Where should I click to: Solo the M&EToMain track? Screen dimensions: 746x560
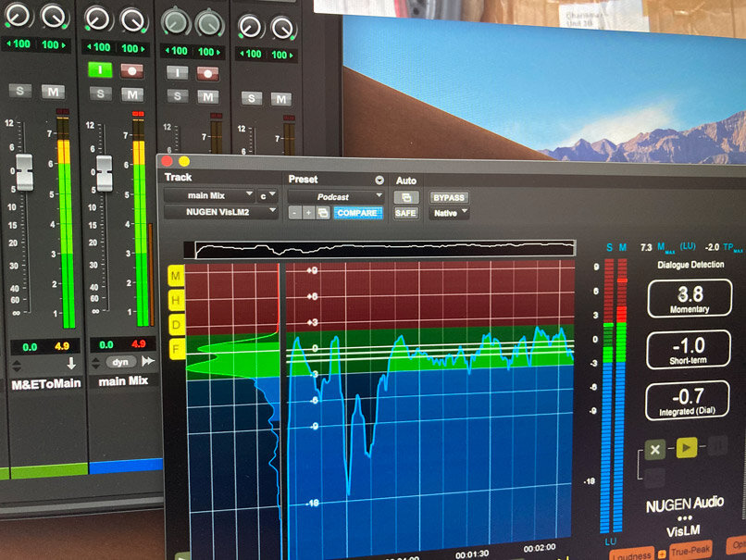point(20,91)
